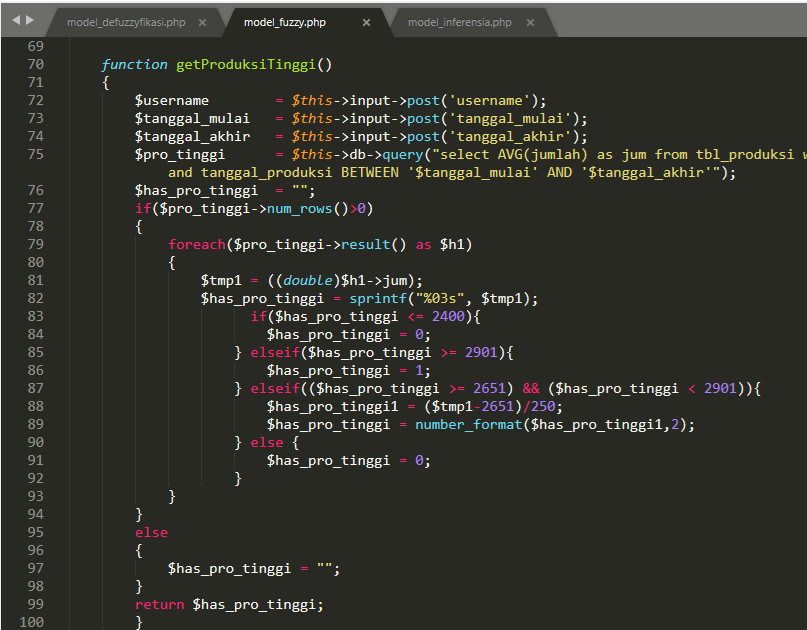Click the left tab navigation arrow
This screenshot has width=807, height=630.
15,20
